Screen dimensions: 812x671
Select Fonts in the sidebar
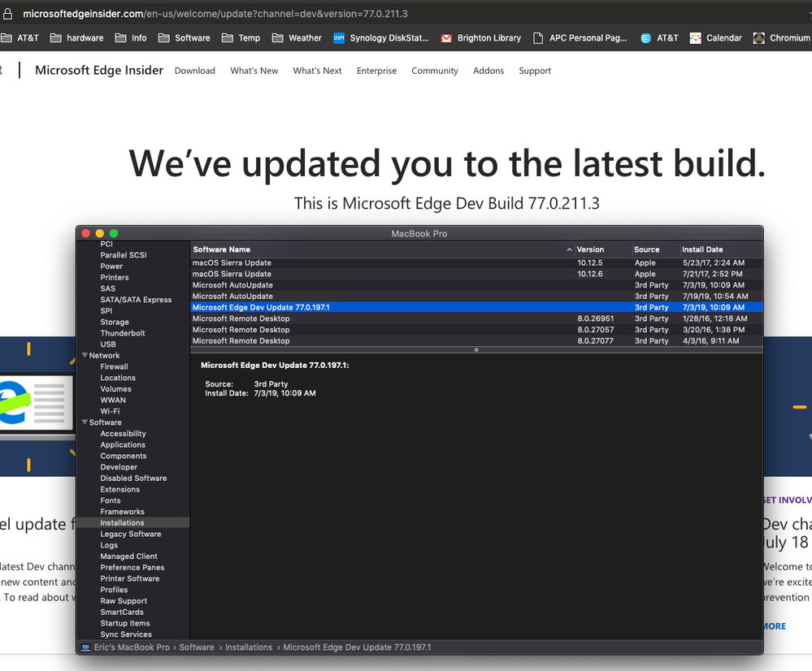(111, 500)
